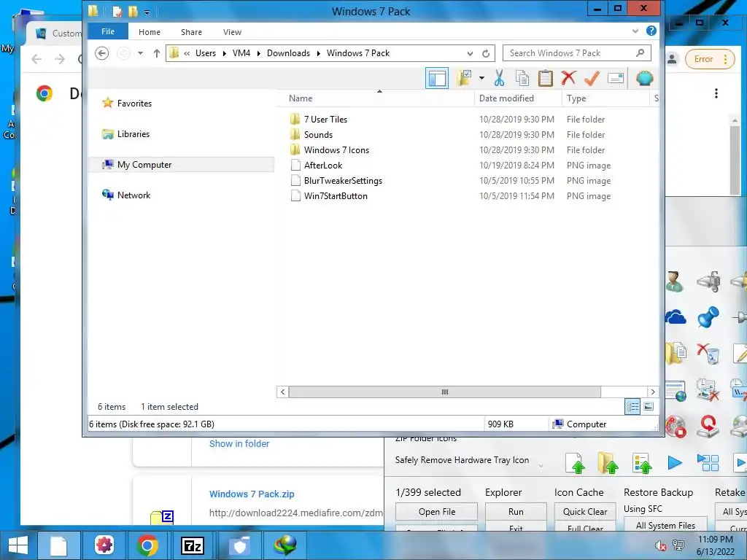Click the folder options icon with checkmark
This screenshot has height=560, width=747.
click(x=464, y=78)
